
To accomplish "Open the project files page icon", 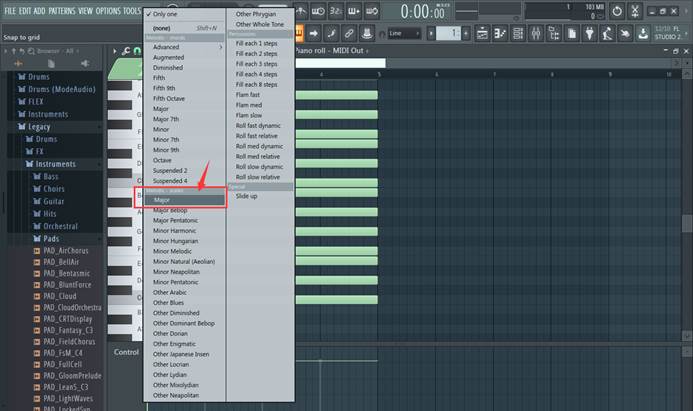I will (571, 33).
